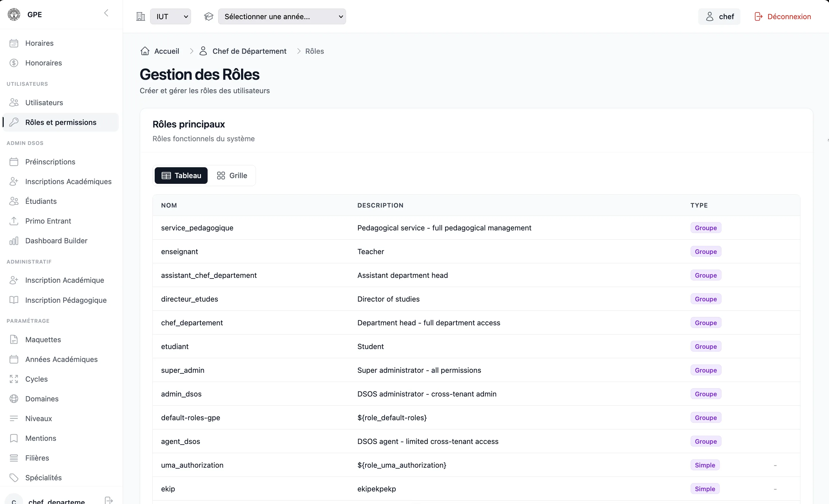The width and height of the screenshot is (829, 504).
Task: Collapse the sidebar with the chevron arrow
Action: [x=106, y=13]
